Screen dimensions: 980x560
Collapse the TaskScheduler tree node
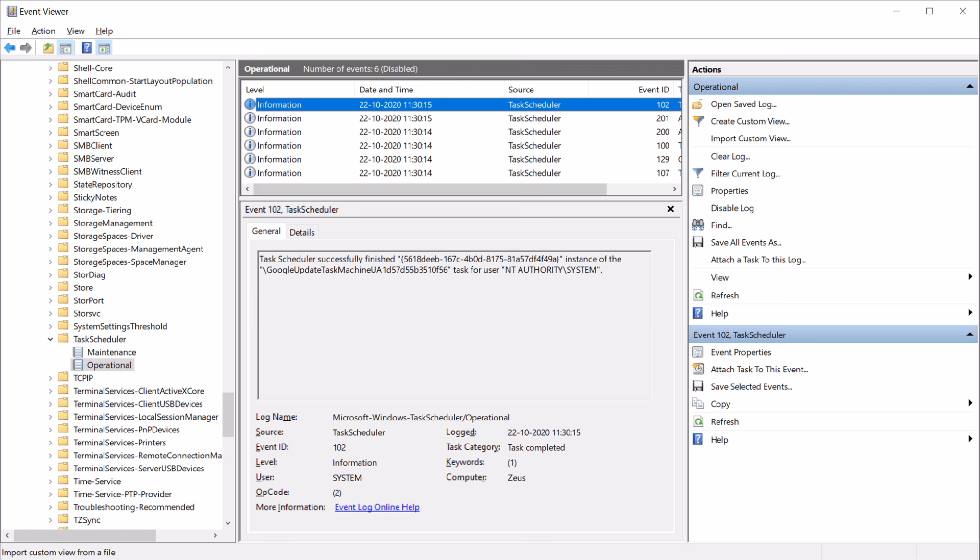tap(50, 339)
